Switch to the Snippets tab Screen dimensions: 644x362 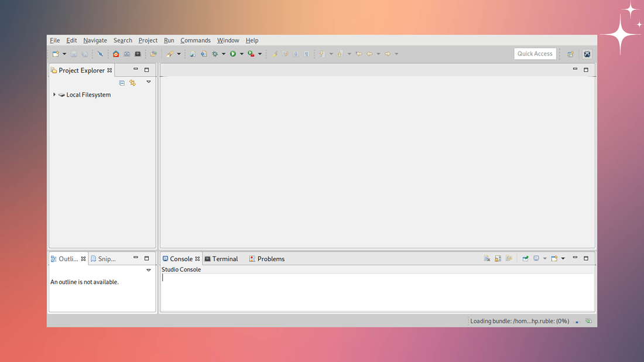(103, 259)
